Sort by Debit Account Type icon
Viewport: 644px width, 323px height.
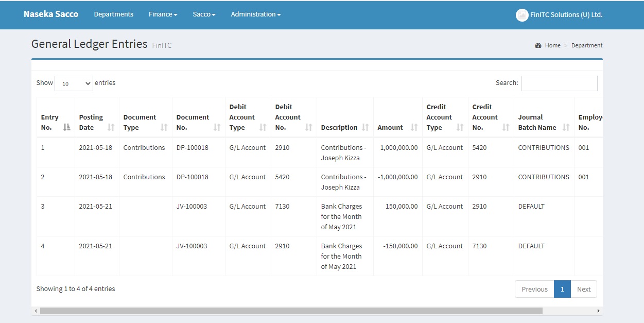coord(263,127)
